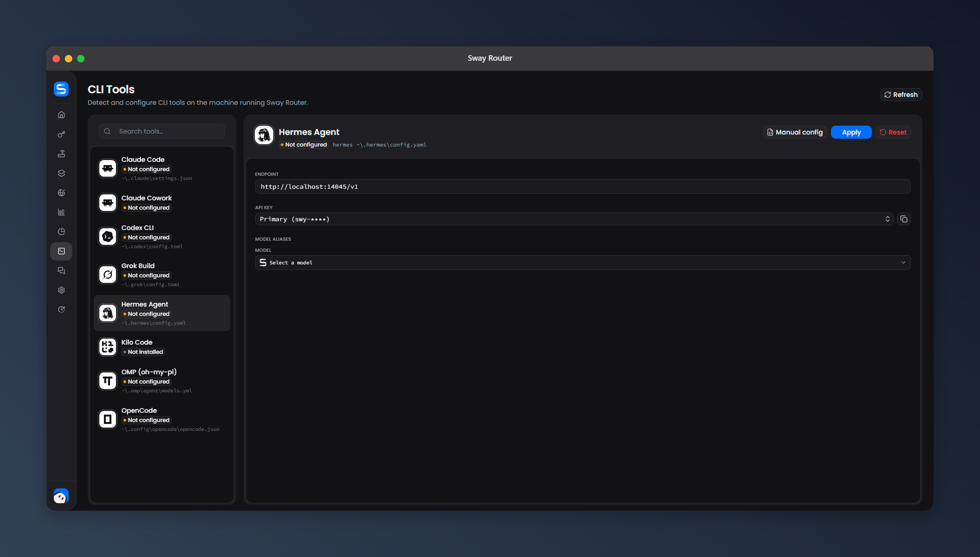Click the opencode.json config path

pyautogui.click(x=171, y=429)
